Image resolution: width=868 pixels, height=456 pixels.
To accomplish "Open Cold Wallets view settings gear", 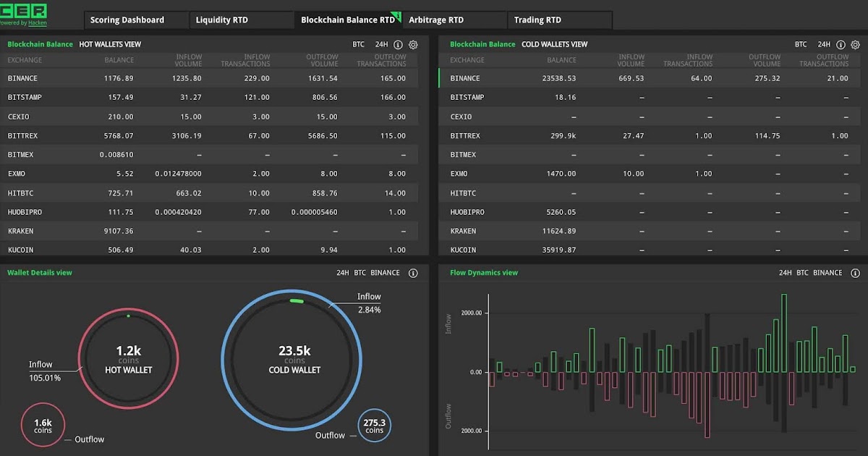I will click(x=856, y=45).
